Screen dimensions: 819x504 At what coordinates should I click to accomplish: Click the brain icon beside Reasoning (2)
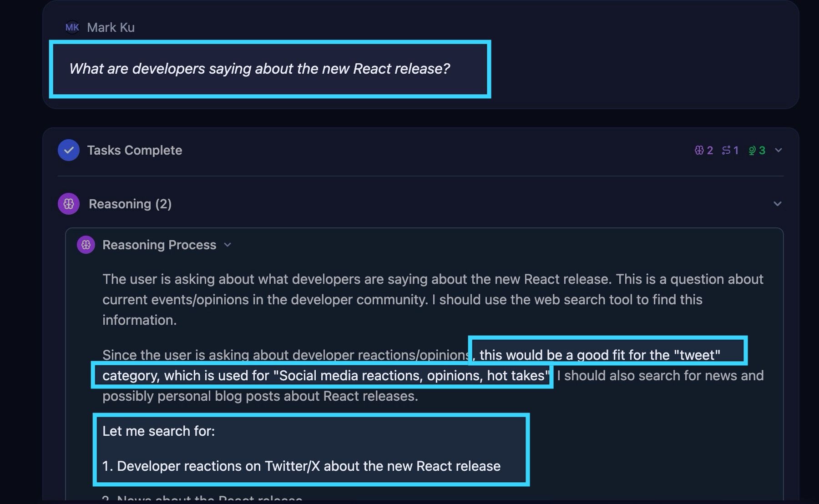click(69, 204)
